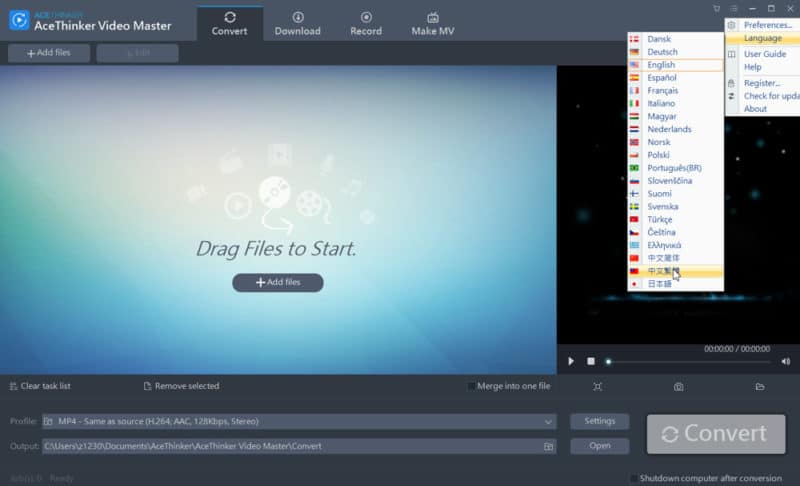
Task: Take a snapshot with the camera icon
Action: pos(678,387)
